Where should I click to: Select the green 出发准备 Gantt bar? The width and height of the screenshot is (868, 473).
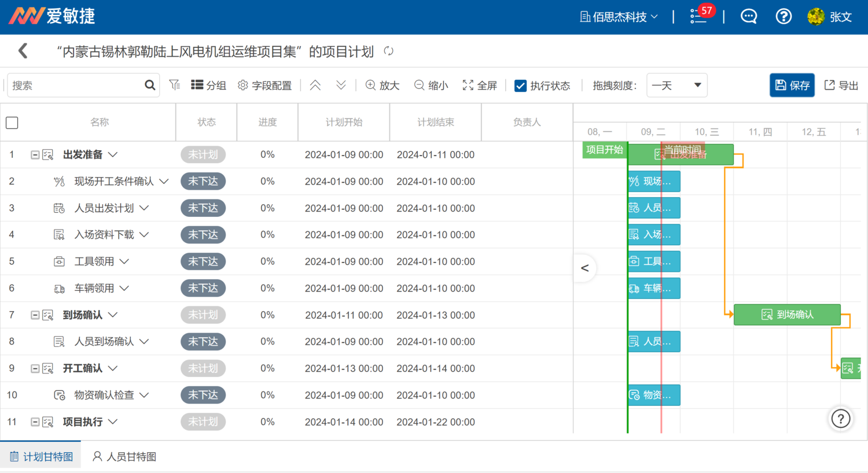(x=681, y=154)
